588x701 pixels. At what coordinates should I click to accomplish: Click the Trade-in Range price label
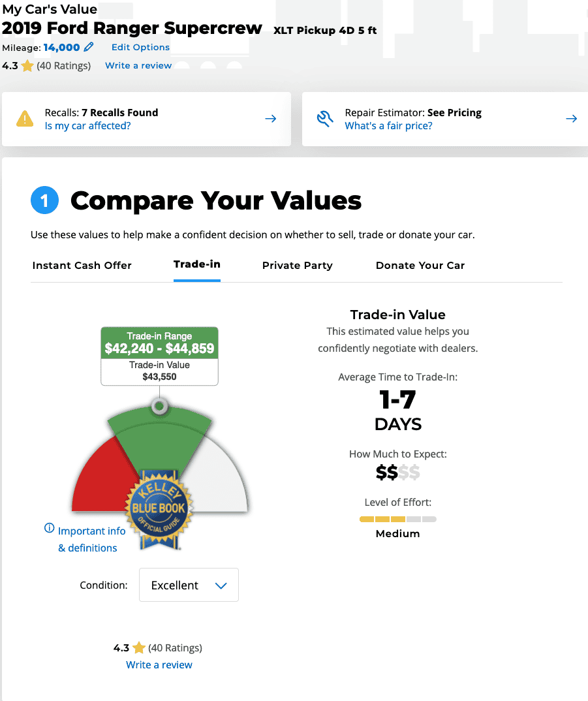[x=160, y=343]
